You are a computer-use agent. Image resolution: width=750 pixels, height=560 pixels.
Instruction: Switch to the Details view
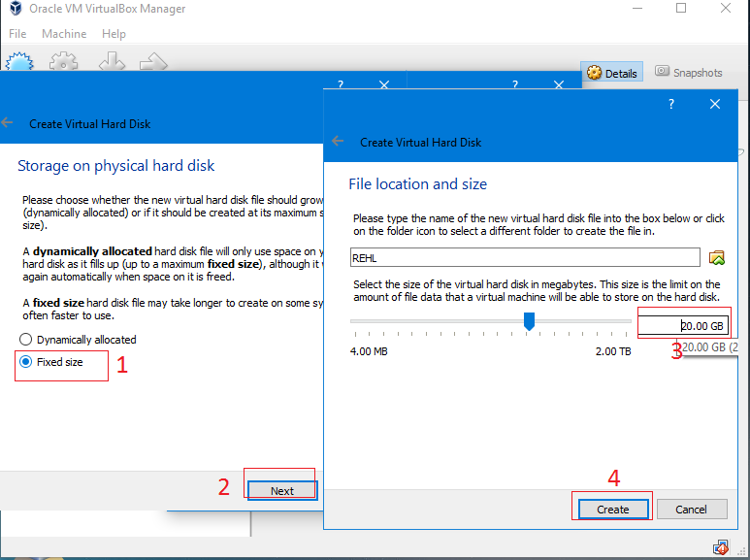coord(612,73)
